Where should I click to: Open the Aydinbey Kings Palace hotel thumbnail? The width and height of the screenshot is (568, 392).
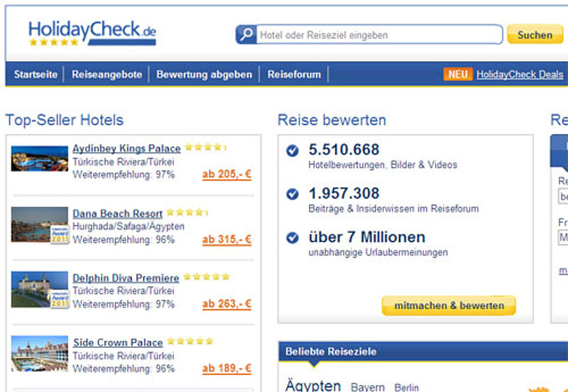(40, 158)
